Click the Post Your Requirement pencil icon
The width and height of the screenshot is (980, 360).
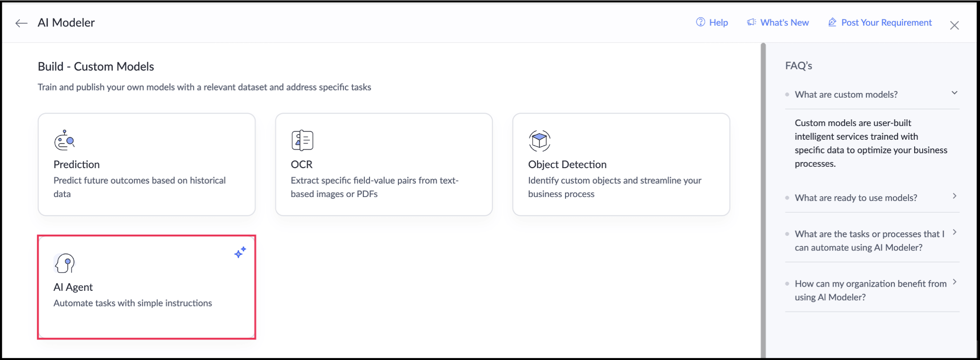click(832, 22)
